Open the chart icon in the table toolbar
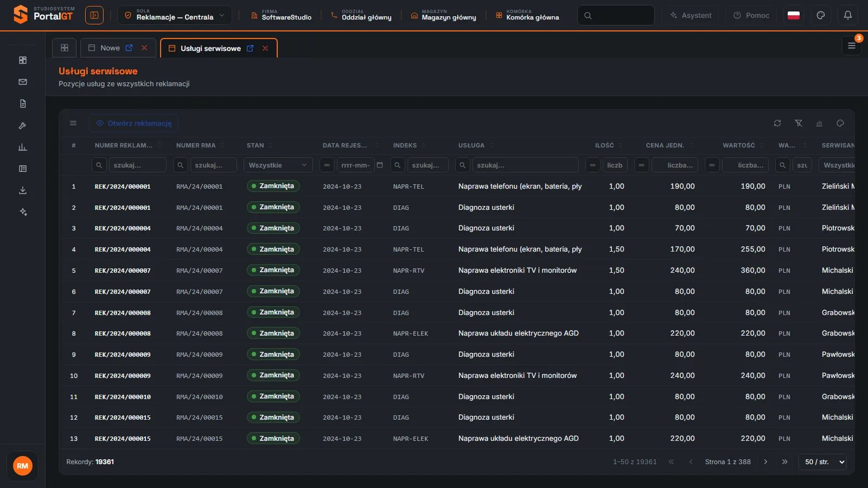868x488 pixels. click(x=819, y=123)
